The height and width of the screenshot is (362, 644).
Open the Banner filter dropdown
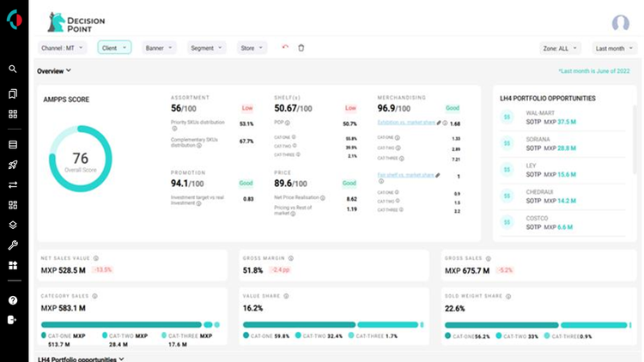point(159,48)
